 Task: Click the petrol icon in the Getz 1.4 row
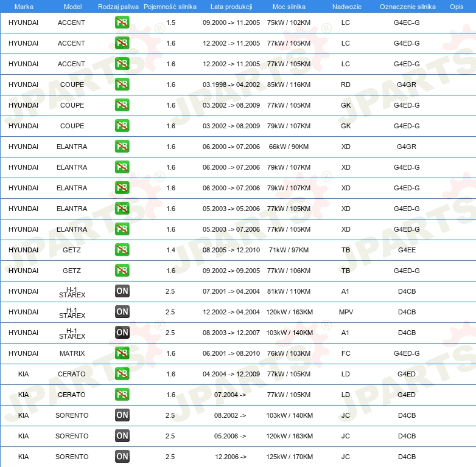pos(122,250)
